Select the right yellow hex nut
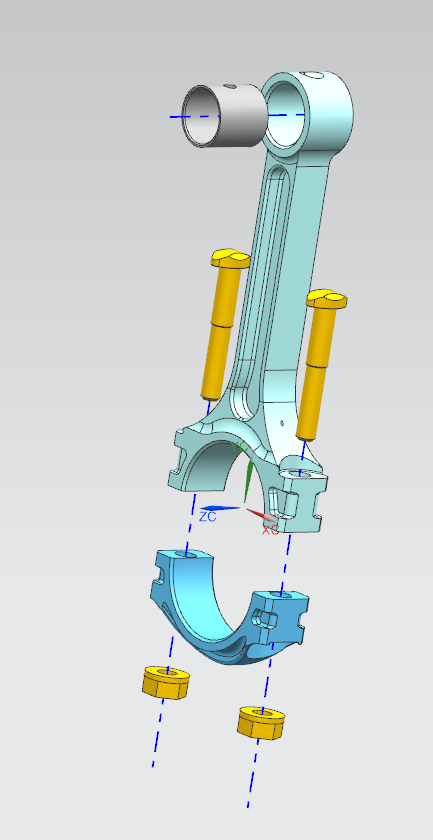433x840 pixels. pyautogui.click(x=261, y=723)
